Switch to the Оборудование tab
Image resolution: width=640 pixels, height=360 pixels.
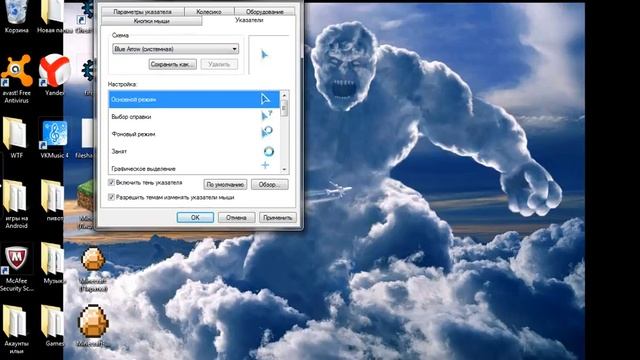point(264,12)
